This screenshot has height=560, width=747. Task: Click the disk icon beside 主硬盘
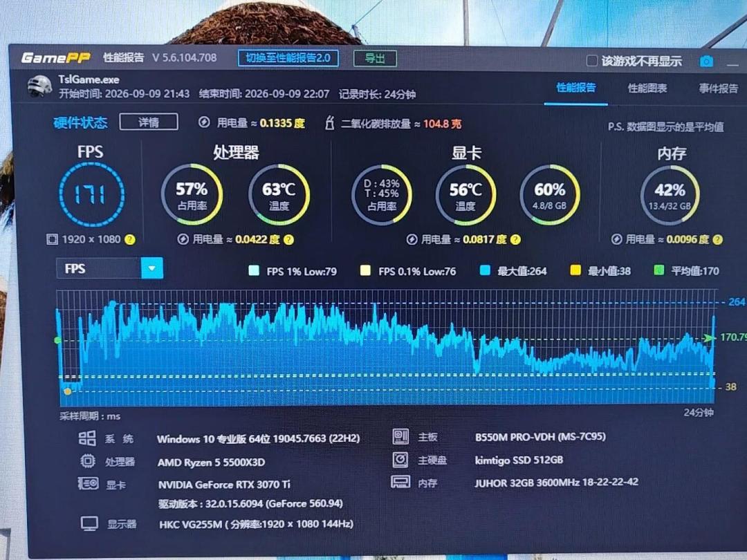point(400,460)
